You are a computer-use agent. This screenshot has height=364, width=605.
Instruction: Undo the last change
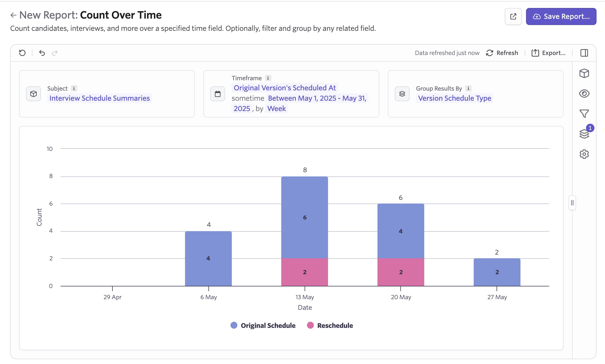42,53
